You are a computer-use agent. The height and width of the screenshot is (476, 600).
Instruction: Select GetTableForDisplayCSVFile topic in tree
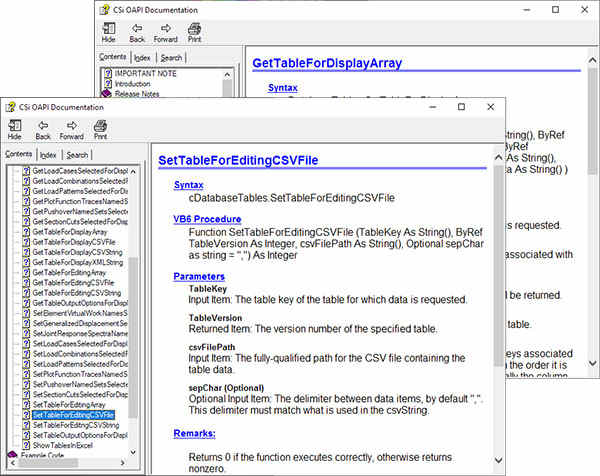point(74,242)
